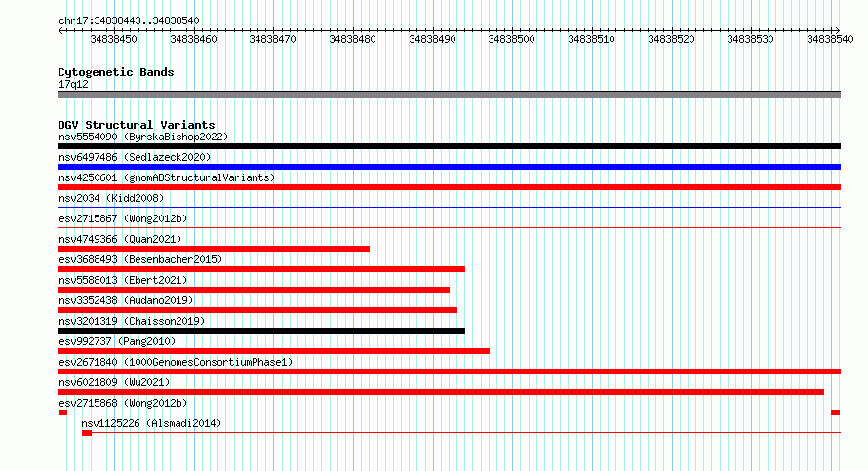Click the 34838530 ruler position label

pyautogui.click(x=751, y=39)
